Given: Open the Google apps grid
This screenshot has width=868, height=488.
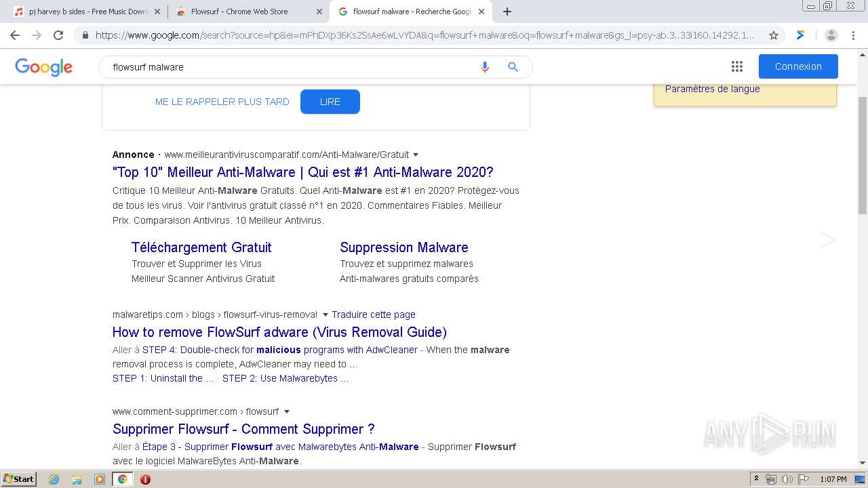Looking at the screenshot, I should coord(737,66).
